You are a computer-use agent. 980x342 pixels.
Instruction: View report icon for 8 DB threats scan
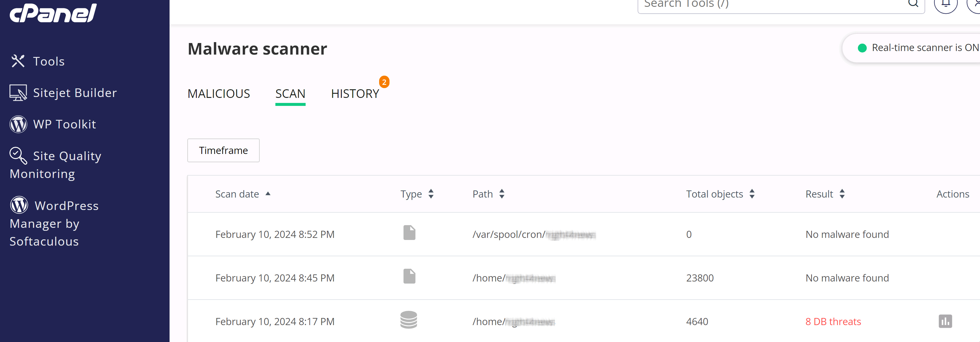click(945, 321)
